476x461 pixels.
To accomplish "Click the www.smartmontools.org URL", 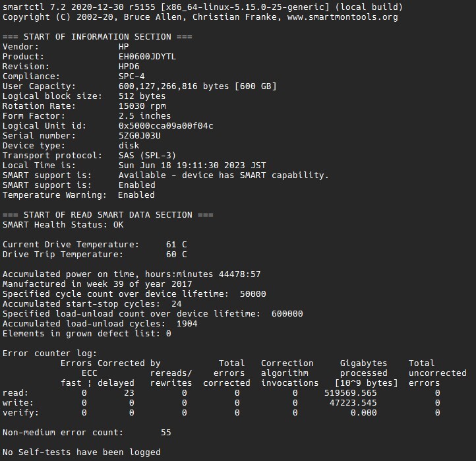I will pos(343,17).
